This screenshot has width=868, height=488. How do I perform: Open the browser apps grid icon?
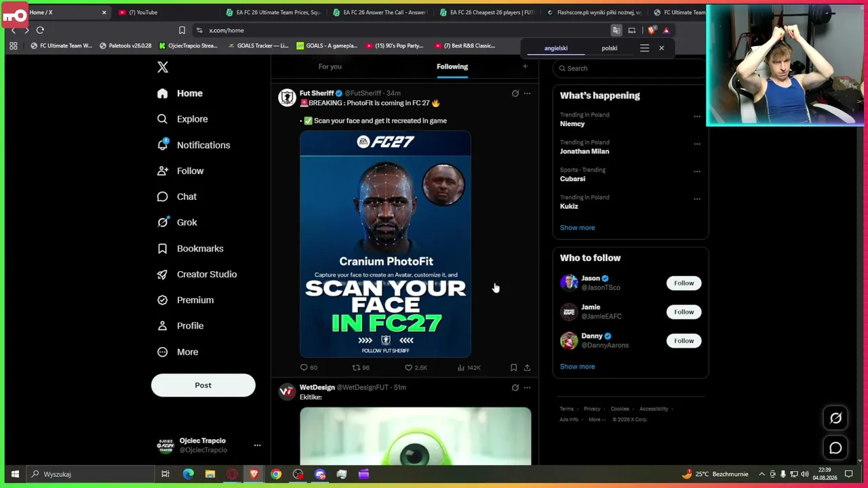pos(14,45)
